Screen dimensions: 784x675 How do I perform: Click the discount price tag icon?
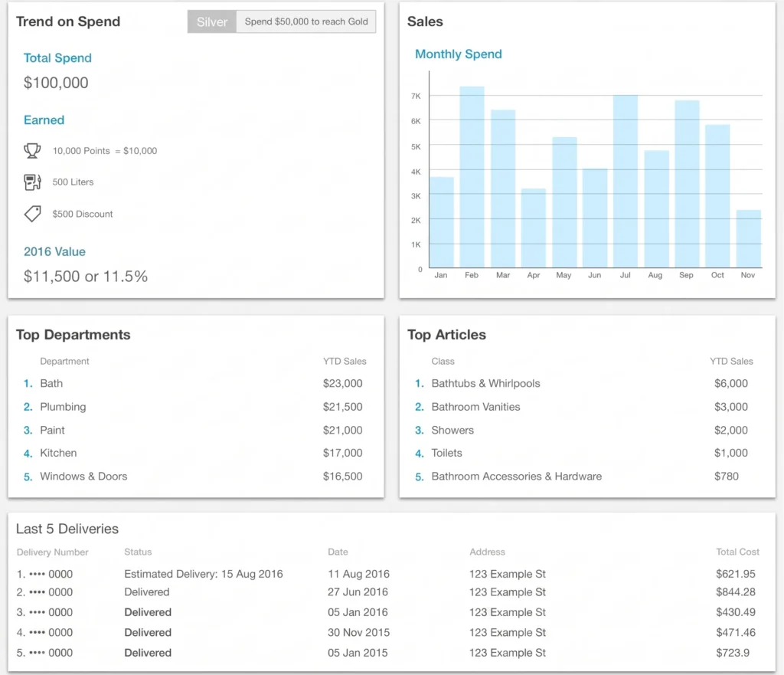point(32,214)
